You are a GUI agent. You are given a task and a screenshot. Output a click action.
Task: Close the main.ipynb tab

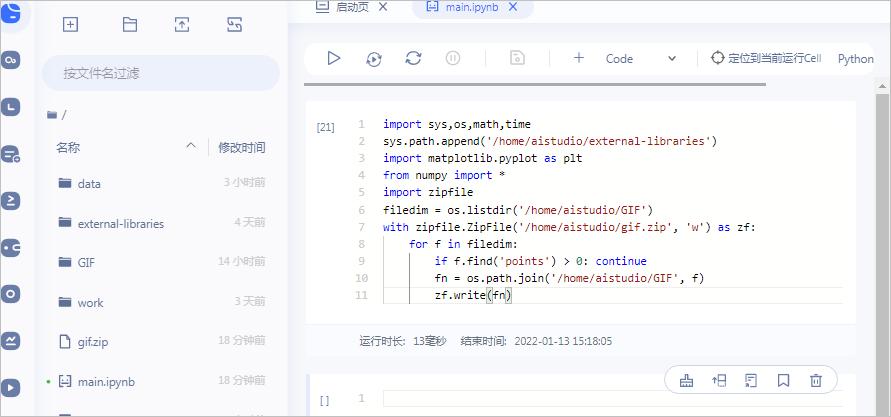coord(513,7)
